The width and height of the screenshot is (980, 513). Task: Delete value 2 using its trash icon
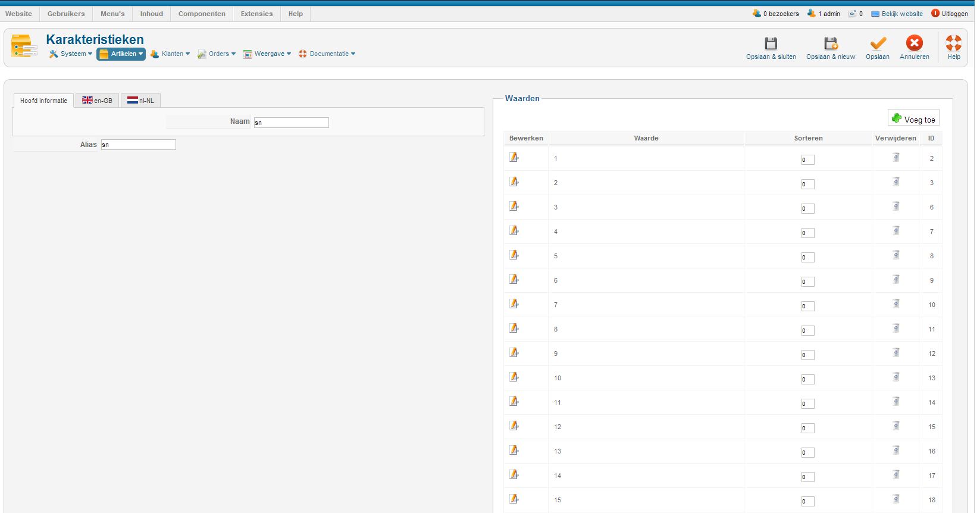click(x=896, y=182)
